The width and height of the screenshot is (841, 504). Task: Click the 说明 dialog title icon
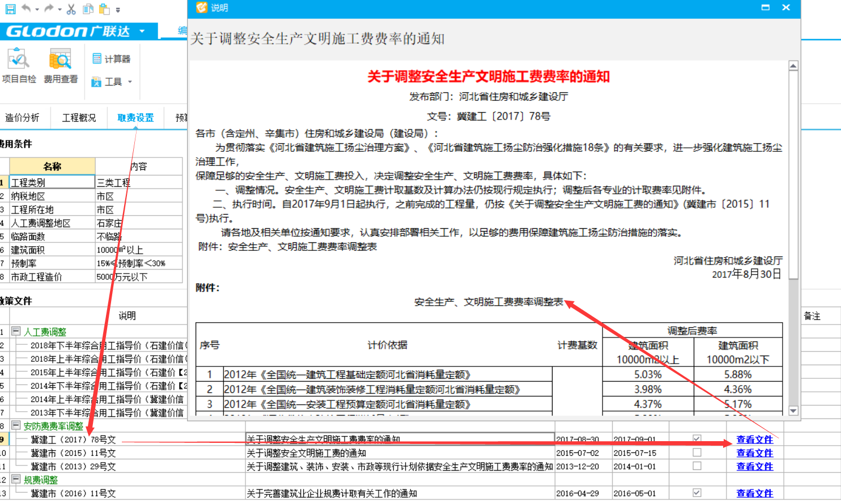pos(202,7)
